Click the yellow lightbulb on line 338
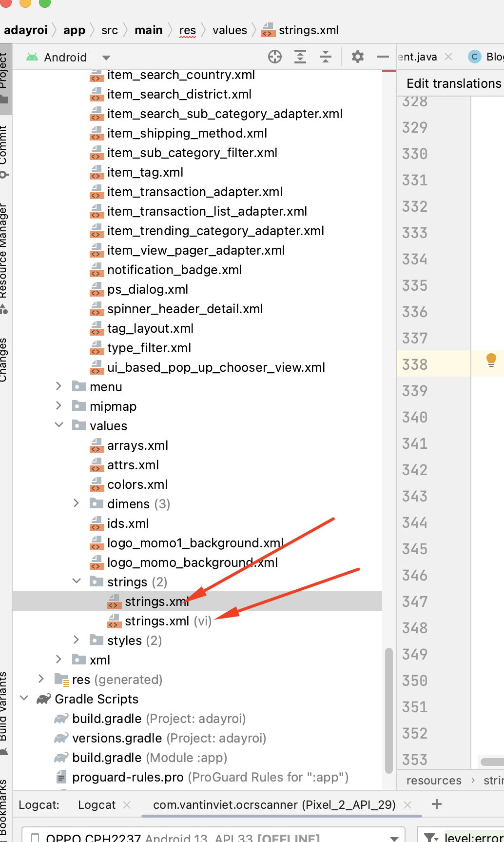Viewport: 504px width, 842px height. point(491,361)
